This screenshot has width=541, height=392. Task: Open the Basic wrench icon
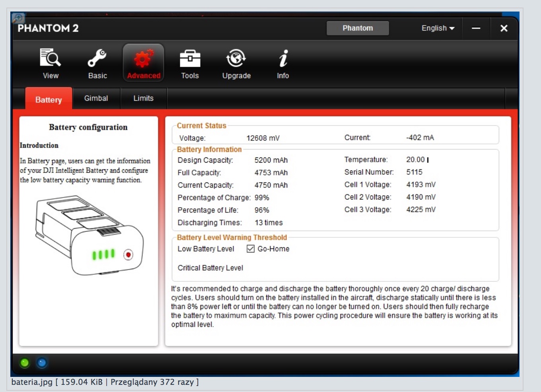coord(97,58)
